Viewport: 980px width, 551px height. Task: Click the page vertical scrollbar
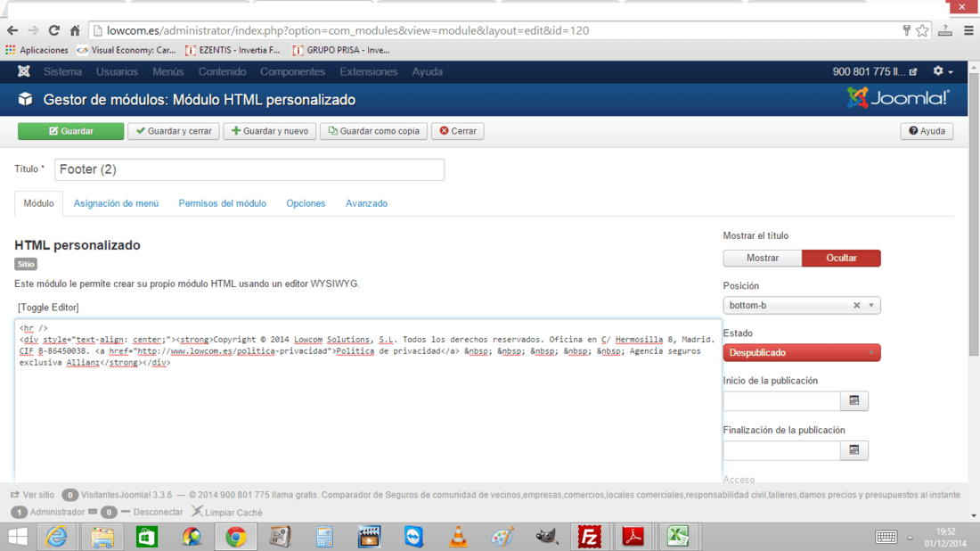click(974, 216)
